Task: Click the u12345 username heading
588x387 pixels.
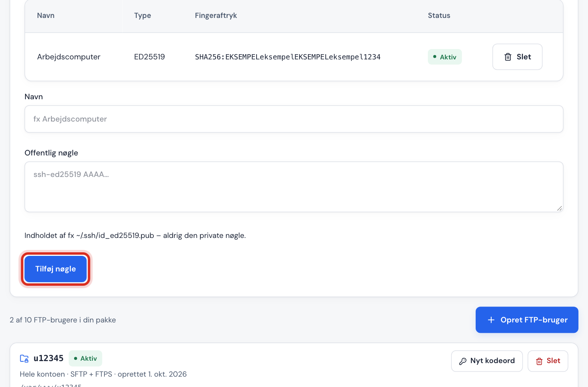Action: (x=49, y=358)
